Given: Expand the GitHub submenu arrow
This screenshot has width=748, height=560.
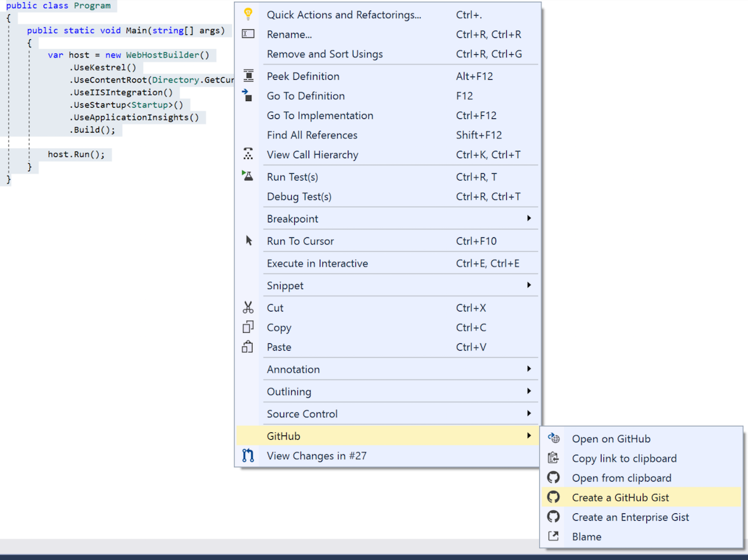Looking at the screenshot, I should pyautogui.click(x=529, y=435).
